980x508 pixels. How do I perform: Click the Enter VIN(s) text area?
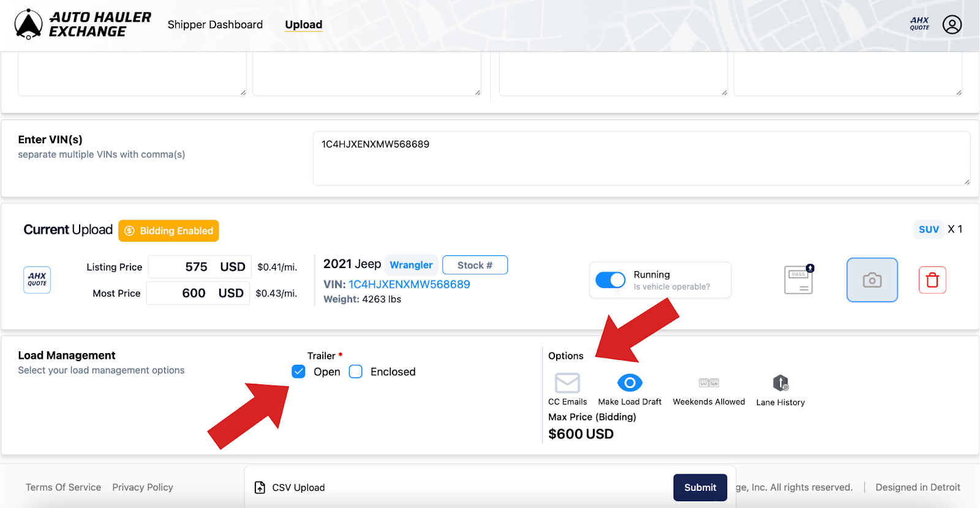click(x=641, y=158)
